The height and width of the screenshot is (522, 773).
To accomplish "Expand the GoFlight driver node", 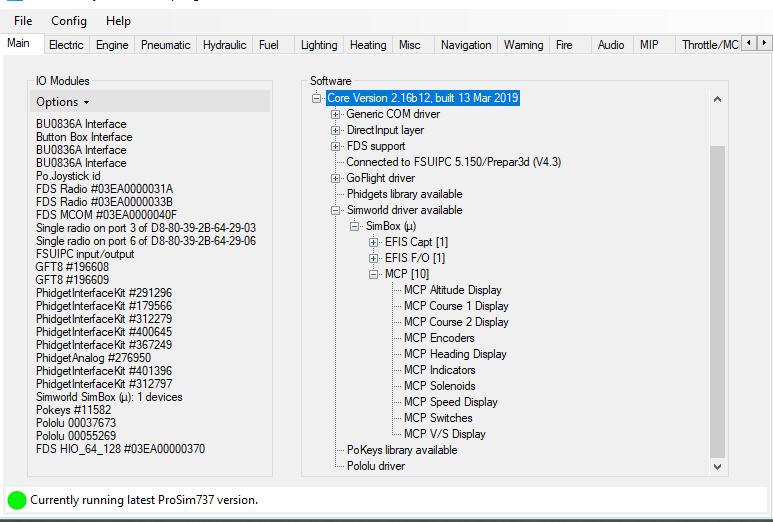I will [x=335, y=178].
